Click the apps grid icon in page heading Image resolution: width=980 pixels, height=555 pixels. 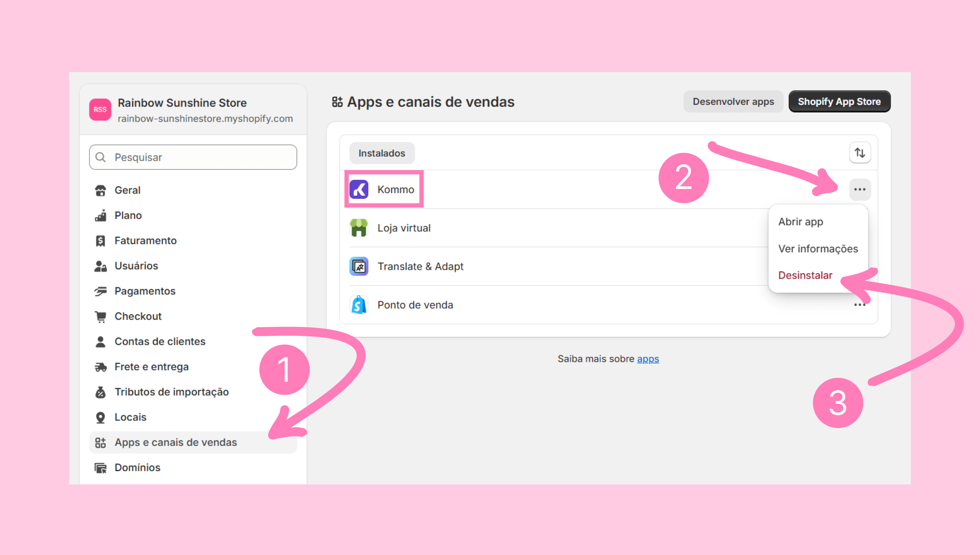pos(337,102)
